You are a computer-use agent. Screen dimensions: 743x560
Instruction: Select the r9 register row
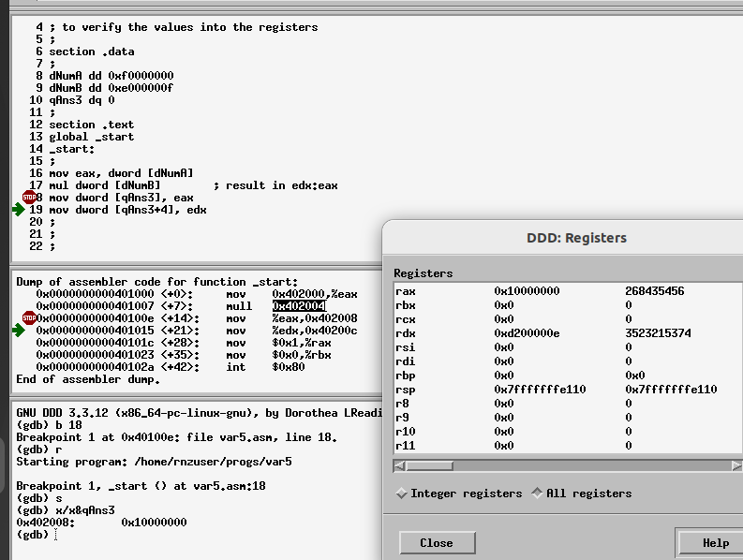[x=568, y=418]
